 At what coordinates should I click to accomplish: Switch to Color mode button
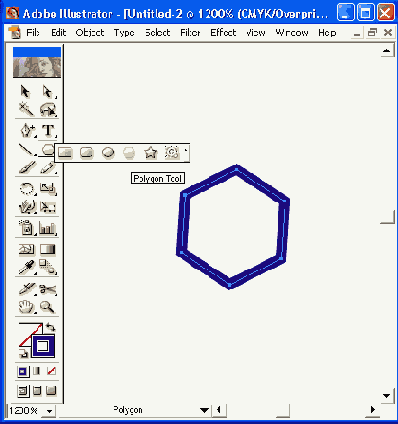(x=23, y=371)
